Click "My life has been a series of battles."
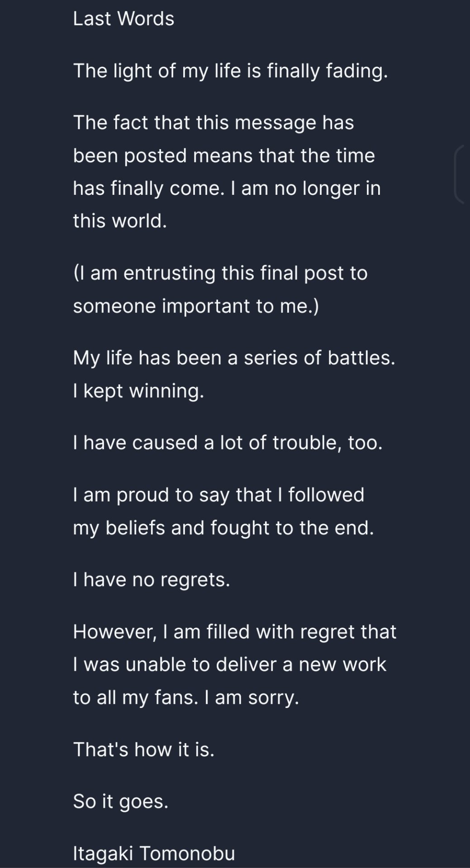The height and width of the screenshot is (868, 470). pyautogui.click(x=234, y=359)
